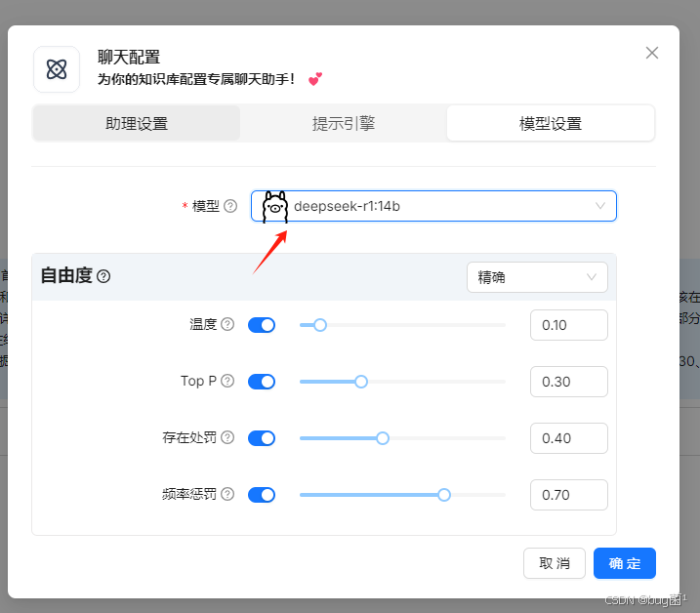Click the help icon next to Top P
The image size is (700, 613).
[227, 381]
